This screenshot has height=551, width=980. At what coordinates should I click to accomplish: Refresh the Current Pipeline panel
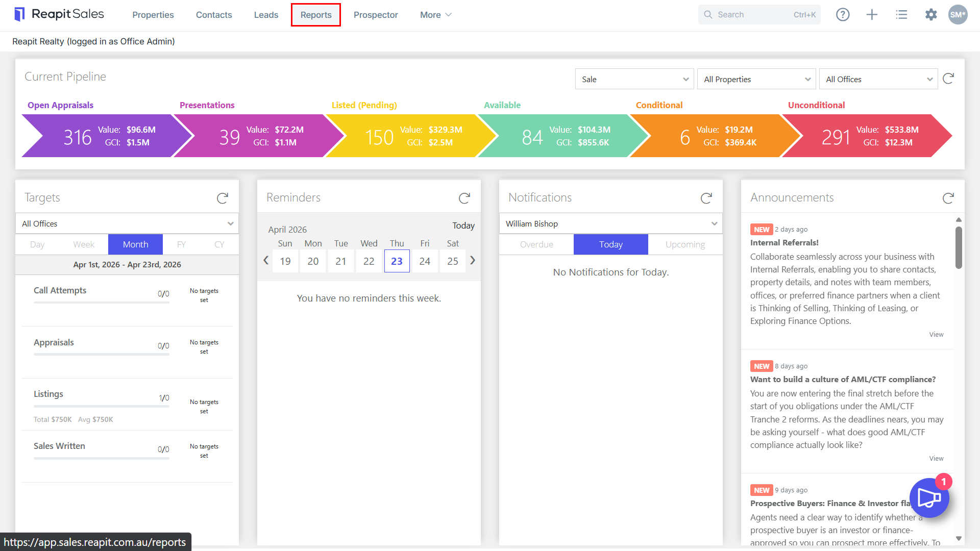[x=948, y=79]
